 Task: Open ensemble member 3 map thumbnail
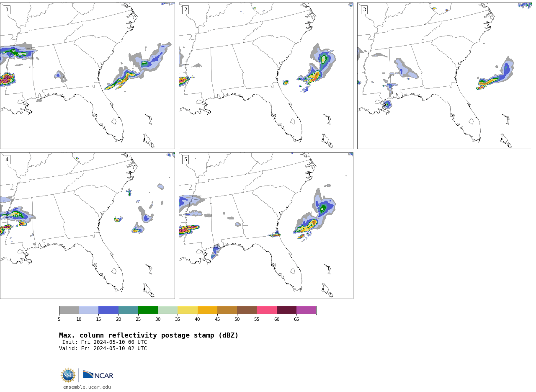click(x=444, y=76)
